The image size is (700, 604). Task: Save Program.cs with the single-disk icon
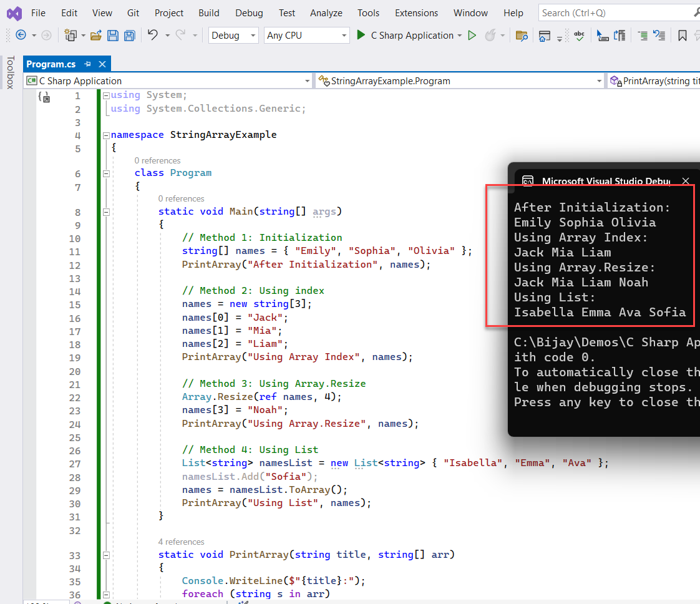coord(113,36)
